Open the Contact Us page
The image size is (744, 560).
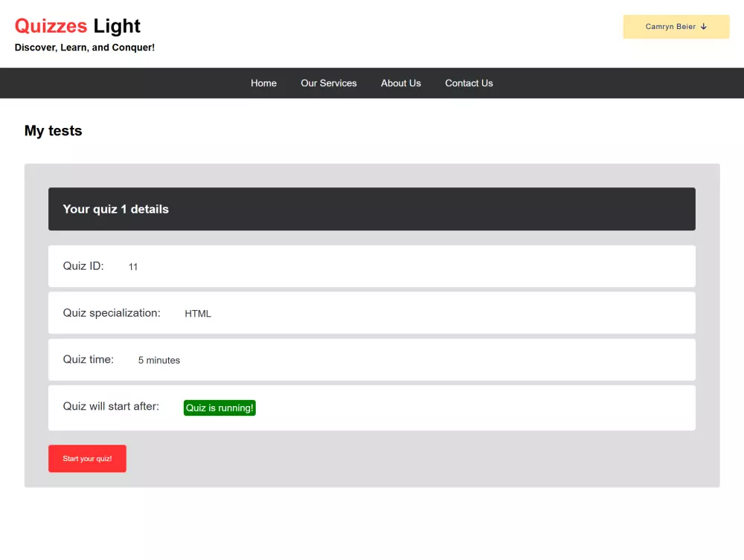[469, 83]
